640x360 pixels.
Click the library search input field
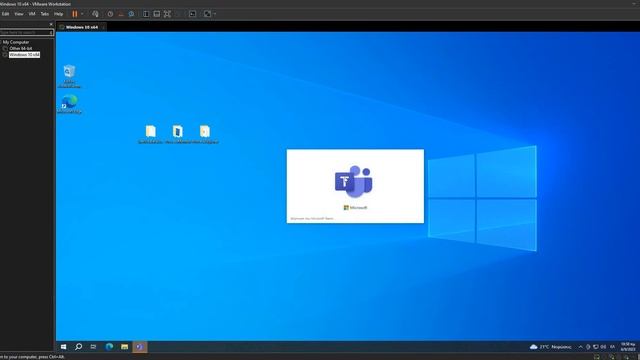click(x=24, y=32)
